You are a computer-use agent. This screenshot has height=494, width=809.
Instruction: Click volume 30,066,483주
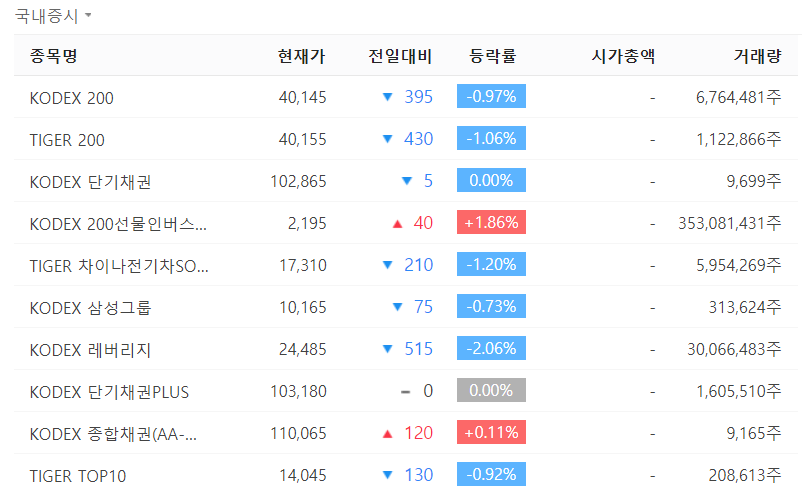(x=734, y=349)
